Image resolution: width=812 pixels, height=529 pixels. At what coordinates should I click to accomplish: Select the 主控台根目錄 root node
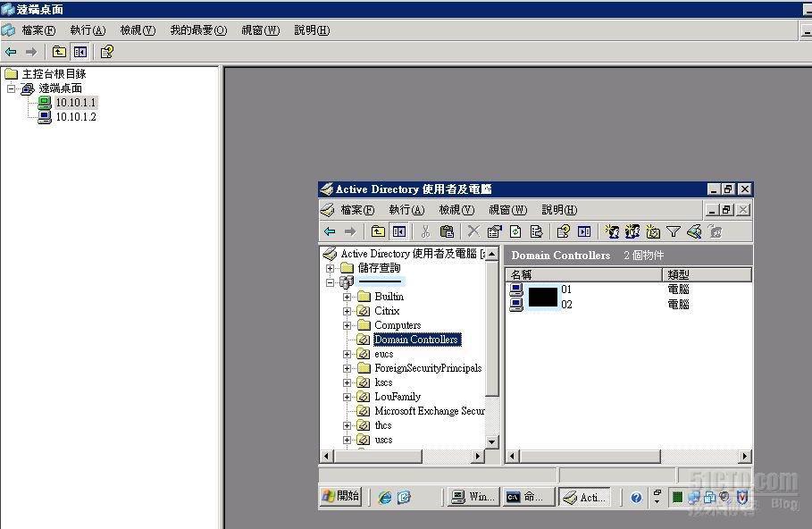54,74
